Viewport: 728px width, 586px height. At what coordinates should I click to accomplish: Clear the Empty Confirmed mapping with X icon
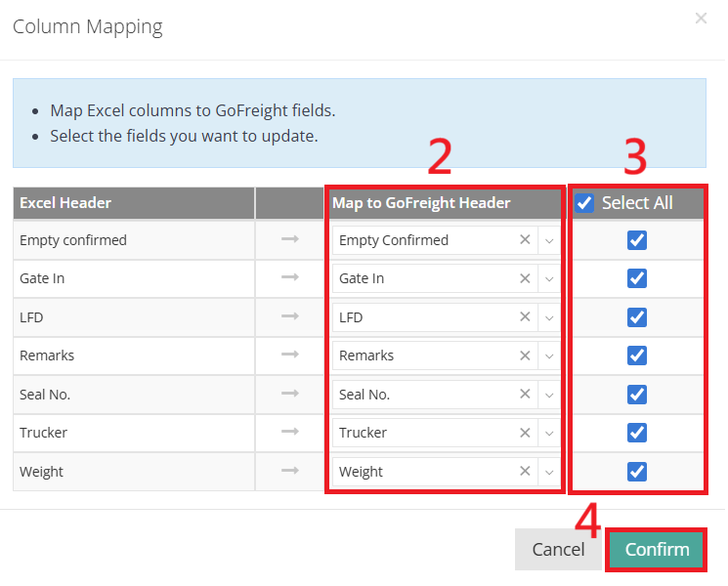[x=525, y=240]
